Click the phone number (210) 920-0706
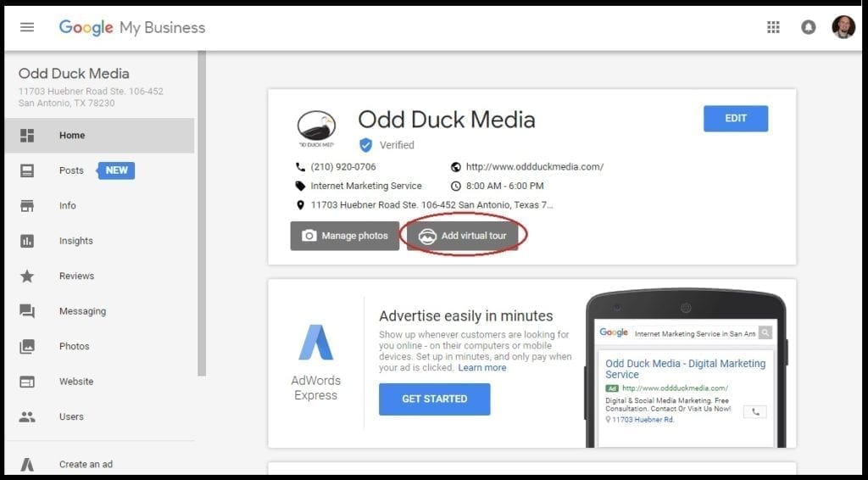 coord(343,167)
